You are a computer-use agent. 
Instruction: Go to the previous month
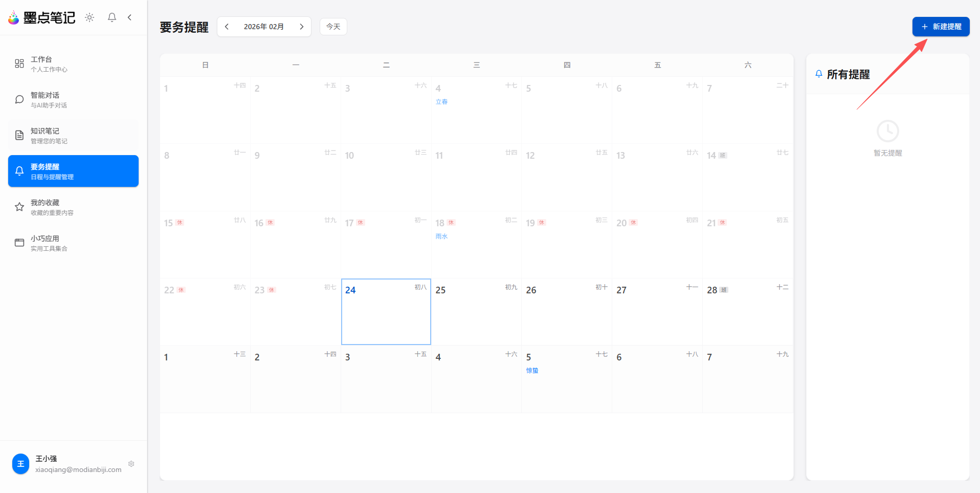[227, 27]
